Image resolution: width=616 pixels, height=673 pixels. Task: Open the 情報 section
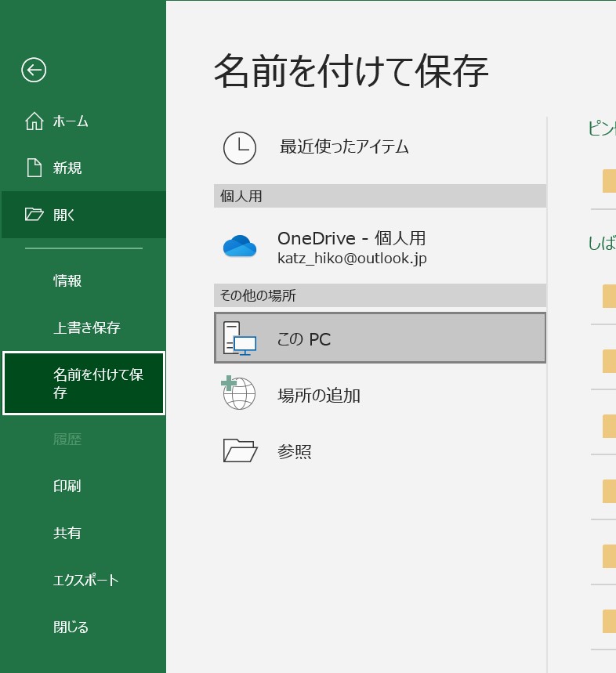[x=84, y=280]
